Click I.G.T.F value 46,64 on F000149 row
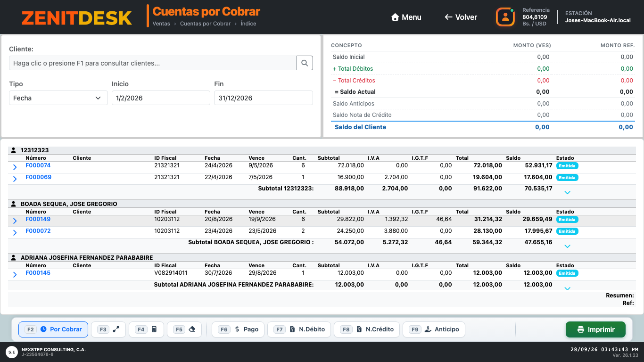Image resolution: width=644 pixels, height=362 pixels. point(443,219)
